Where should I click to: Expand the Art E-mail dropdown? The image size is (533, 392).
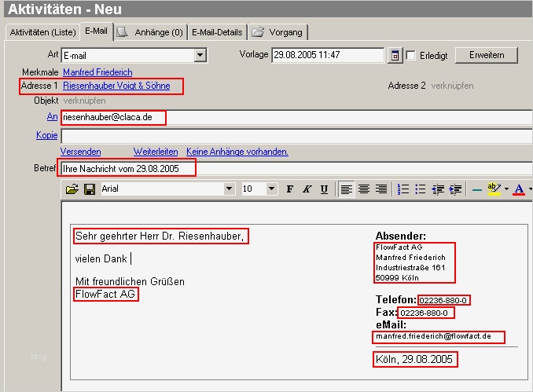point(200,55)
